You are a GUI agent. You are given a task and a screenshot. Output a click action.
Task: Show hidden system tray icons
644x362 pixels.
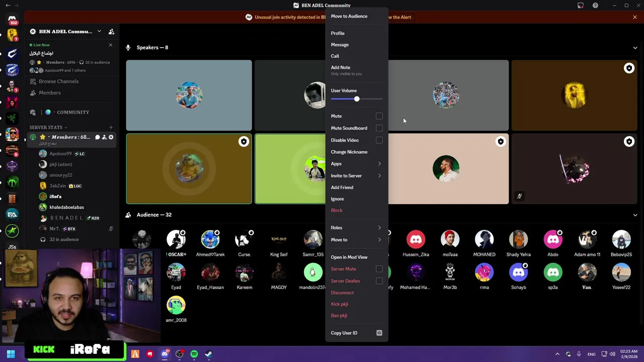point(557,354)
